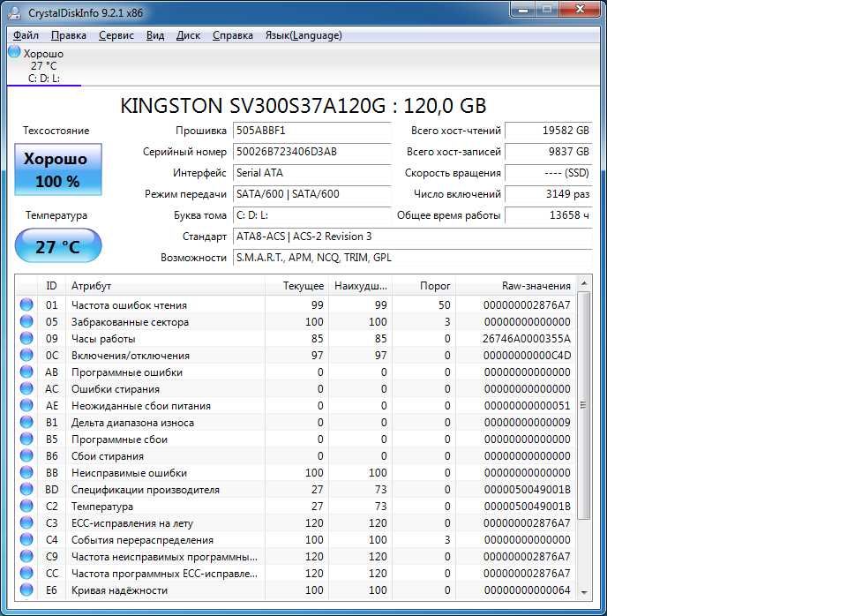
Task: Click the status orb for Ошибки стирания
Action: pos(26,388)
